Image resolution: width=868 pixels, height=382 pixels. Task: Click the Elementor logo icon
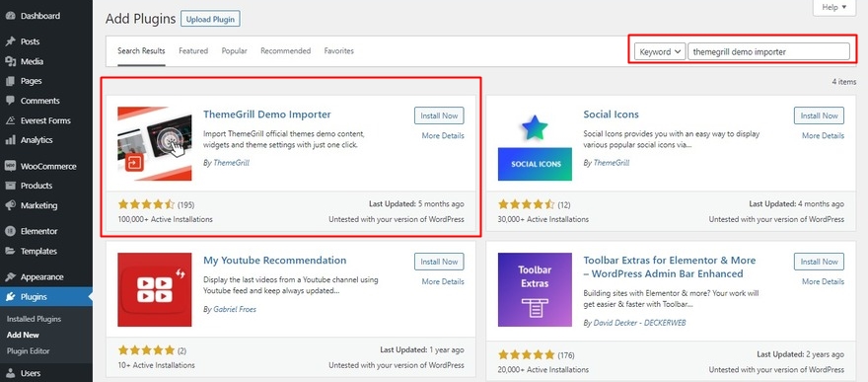click(10, 231)
